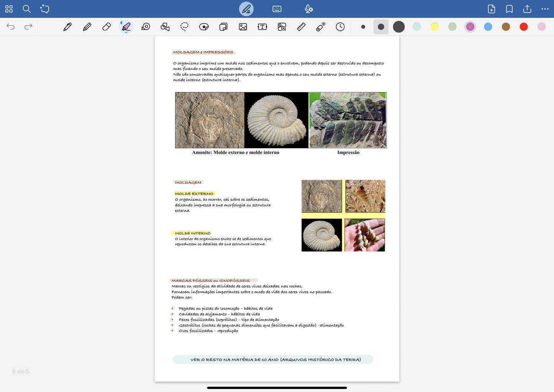Viewport: 554px width, 392px height.
Task: Open the three-dots More menu
Action: [x=545, y=9]
